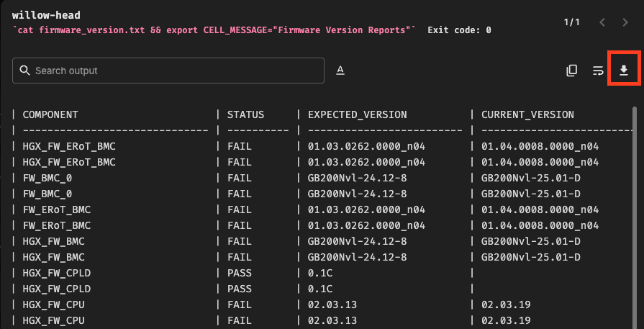The height and width of the screenshot is (329, 644).
Task: Focus the Search output field
Action: pyautogui.click(x=168, y=71)
